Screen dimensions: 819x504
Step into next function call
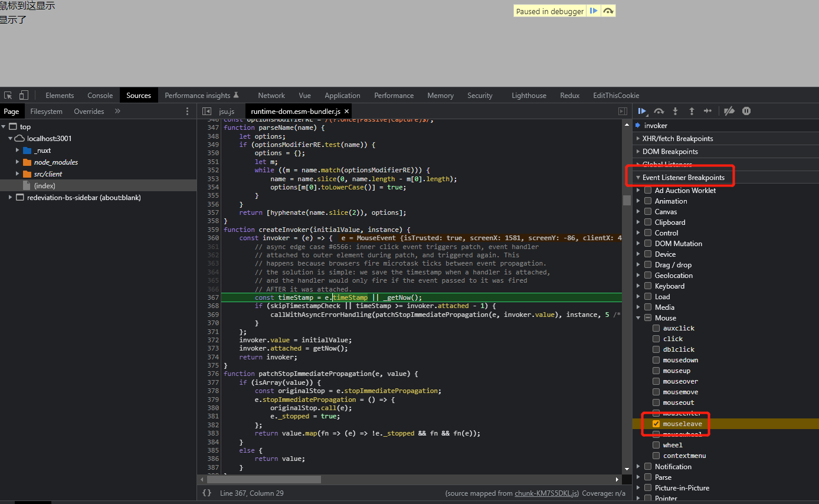(676, 111)
